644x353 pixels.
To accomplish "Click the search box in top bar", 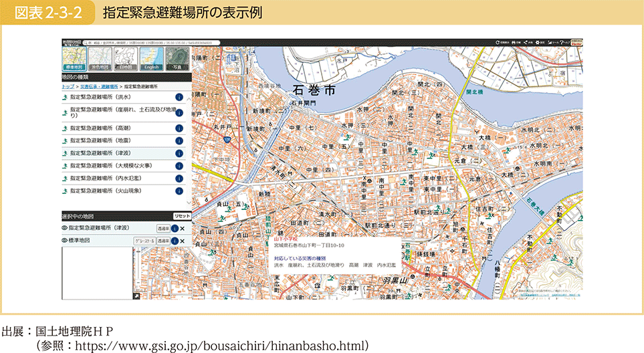I will click(x=152, y=43).
